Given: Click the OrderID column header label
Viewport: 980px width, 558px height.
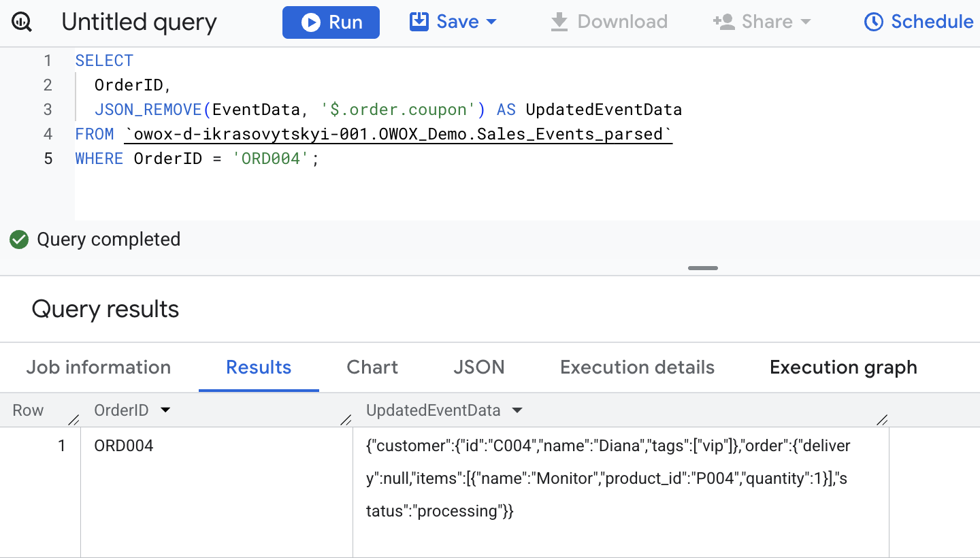Looking at the screenshot, I should (121, 410).
